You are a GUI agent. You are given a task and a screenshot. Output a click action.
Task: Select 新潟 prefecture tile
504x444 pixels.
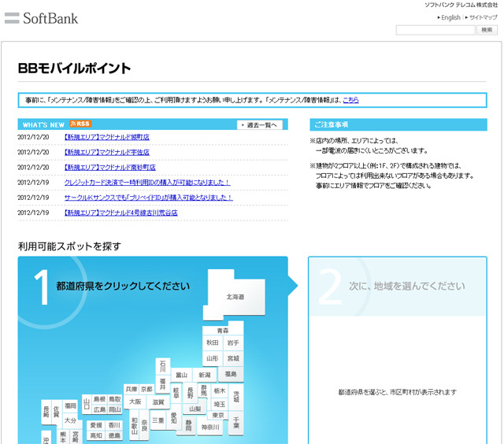click(x=205, y=375)
